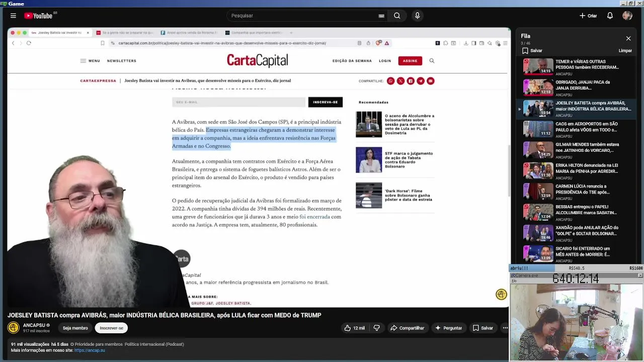This screenshot has height=362, width=644.
Task: Open the Game menu at top-left
Action: [x=12, y=4]
